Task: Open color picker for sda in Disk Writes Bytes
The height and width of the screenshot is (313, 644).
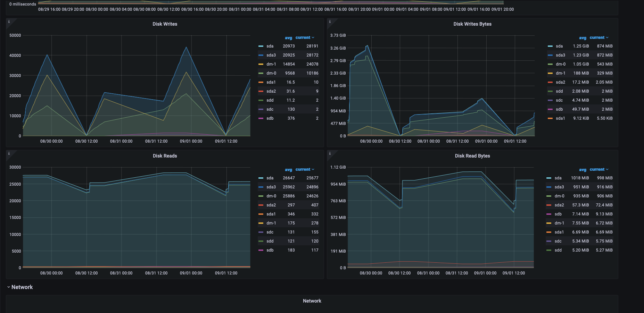Action: pyautogui.click(x=550, y=46)
